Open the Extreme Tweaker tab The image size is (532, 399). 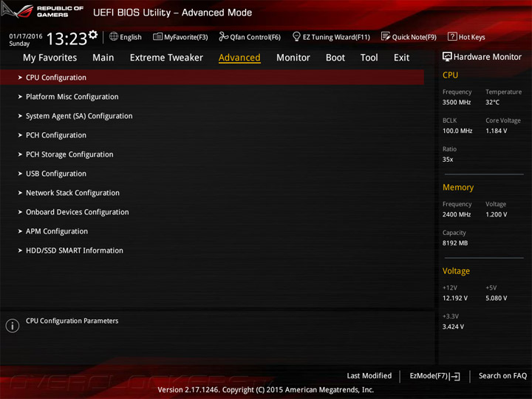point(166,58)
